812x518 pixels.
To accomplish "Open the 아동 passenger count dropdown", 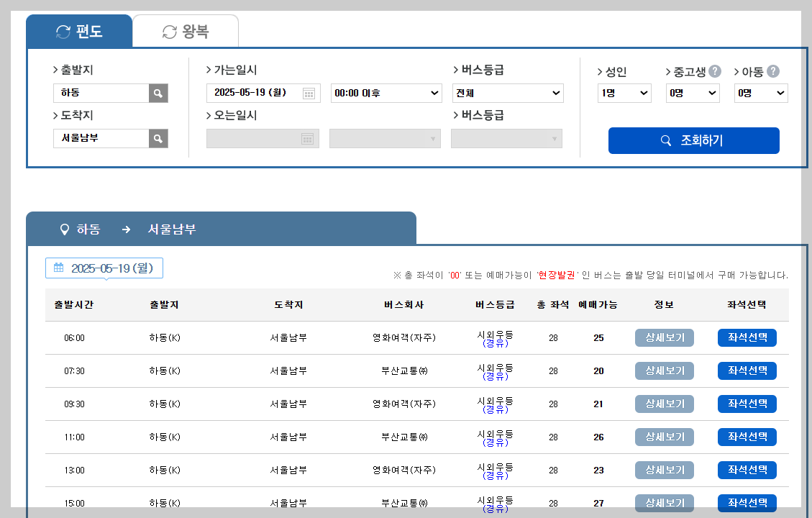I will [760, 92].
